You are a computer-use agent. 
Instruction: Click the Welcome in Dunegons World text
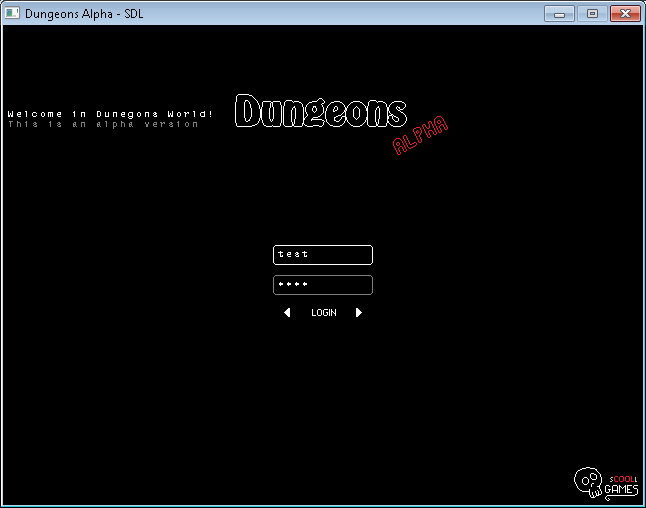point(110,114)
